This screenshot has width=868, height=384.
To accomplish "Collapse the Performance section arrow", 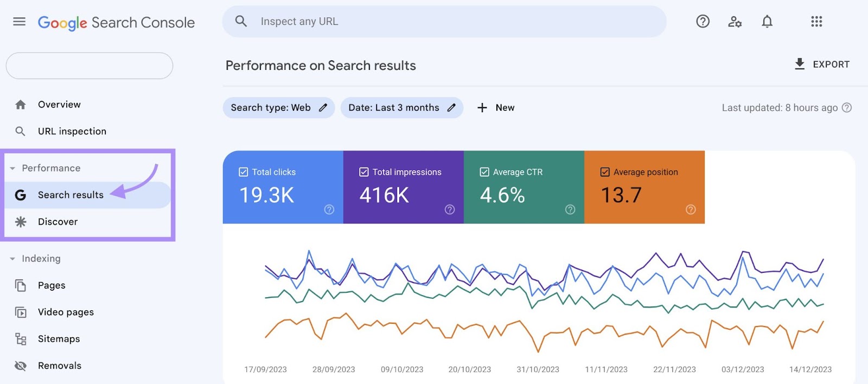I will [x=12, y=169].
